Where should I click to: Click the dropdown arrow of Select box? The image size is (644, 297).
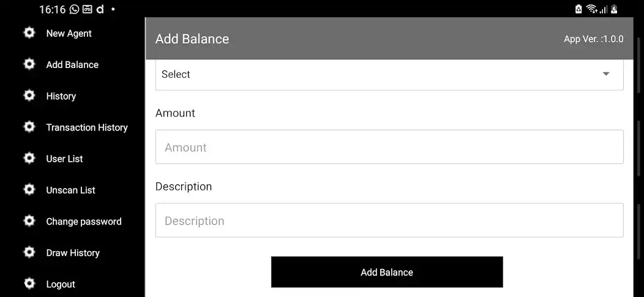(x=606, y=74)
